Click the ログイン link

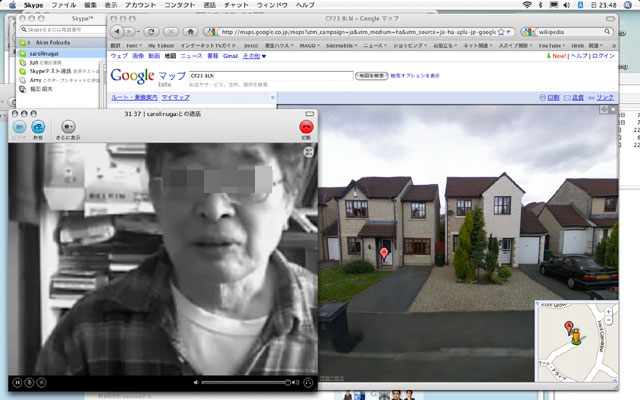pyautogui.click(x=603, y=56)
